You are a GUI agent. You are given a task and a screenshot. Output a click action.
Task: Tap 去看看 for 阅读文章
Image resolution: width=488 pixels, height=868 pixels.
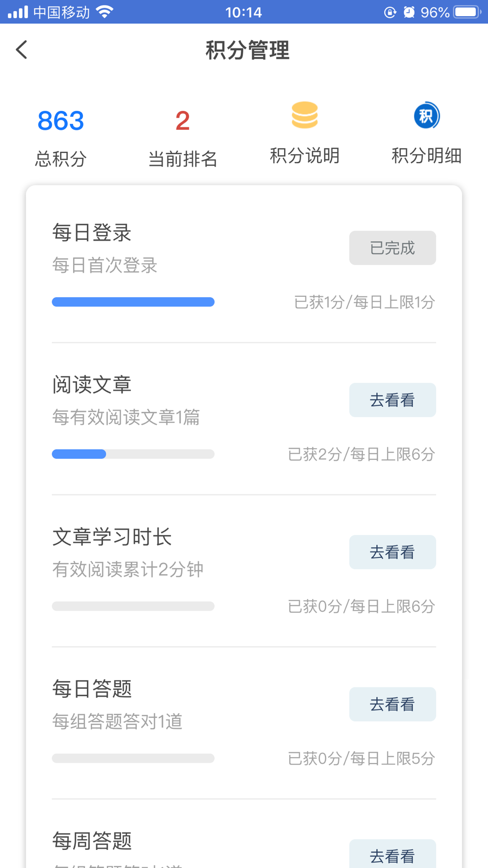[392, 400]
